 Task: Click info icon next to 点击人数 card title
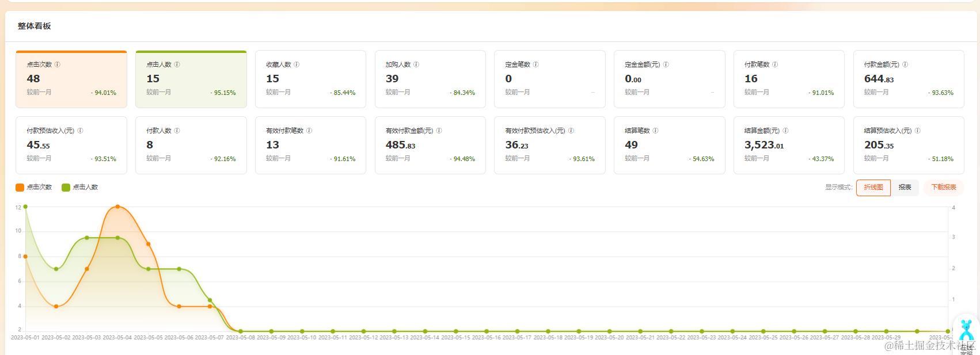point(177,64)
